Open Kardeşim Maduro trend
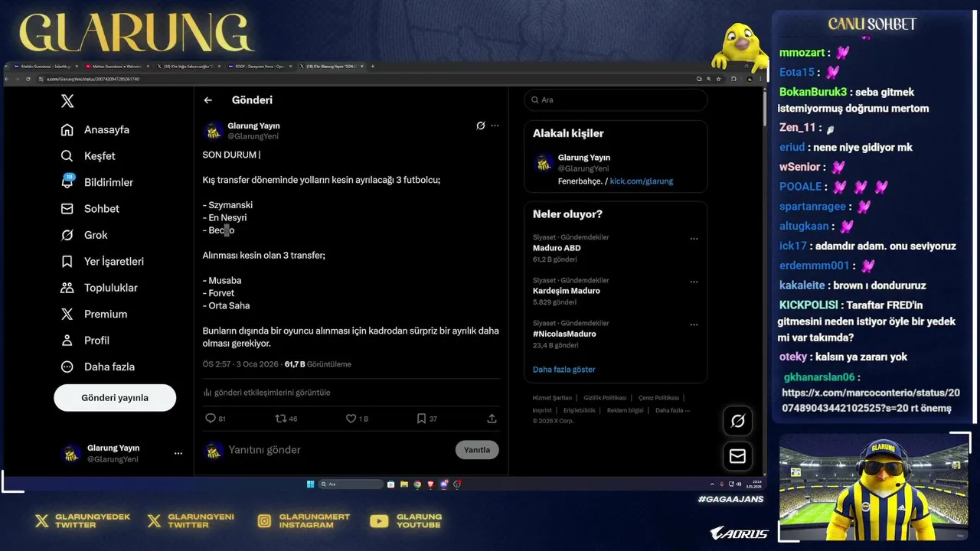Image resolution: width=980 pixels, height=551 pixels. 567,291
